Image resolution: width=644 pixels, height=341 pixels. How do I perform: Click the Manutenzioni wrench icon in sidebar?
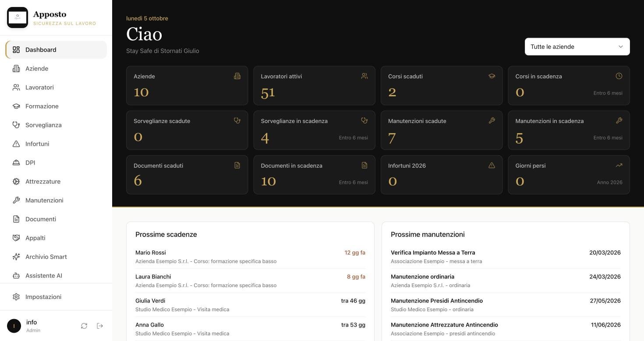[16, 200]
